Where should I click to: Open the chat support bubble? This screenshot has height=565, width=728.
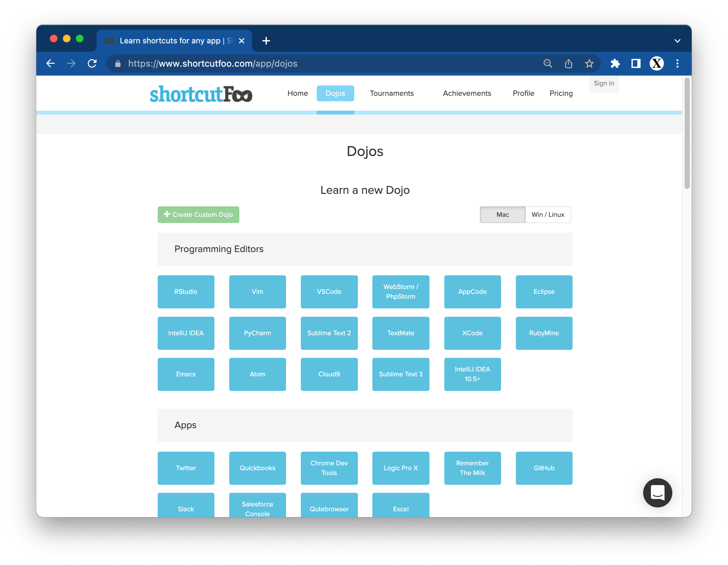tap(657, 493)
